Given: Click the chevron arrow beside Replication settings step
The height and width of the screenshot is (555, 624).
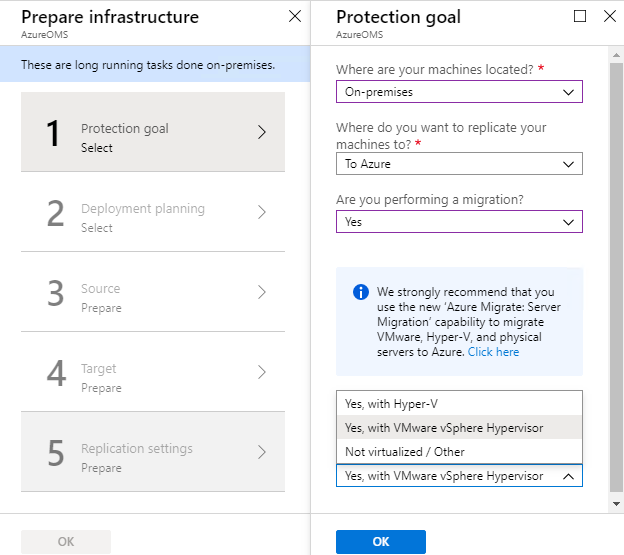Looking at the screenshot, I should (x=261, y=452).
